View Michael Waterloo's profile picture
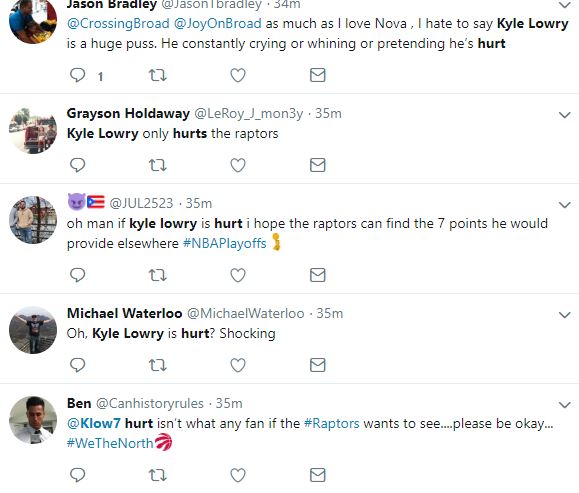This screenshot has width=579, height=493. point(33,330)
